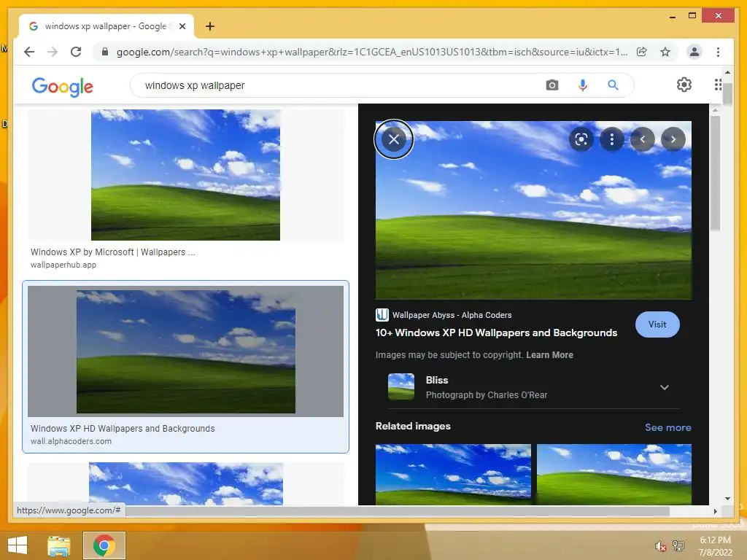Open the Chrome three-dot menu
Image resolution: width=747 pixels, height=560 pixels.
[718, 52]
